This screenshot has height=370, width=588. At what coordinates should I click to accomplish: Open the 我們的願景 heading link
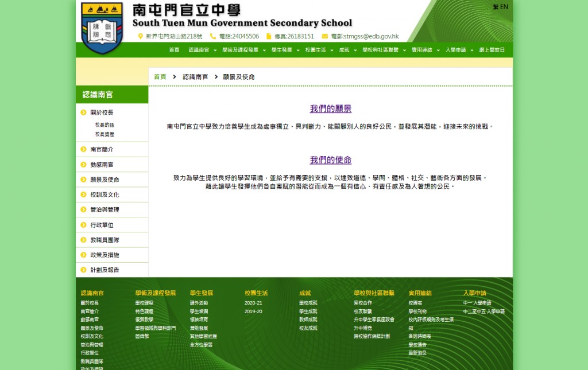click(331, 108)
